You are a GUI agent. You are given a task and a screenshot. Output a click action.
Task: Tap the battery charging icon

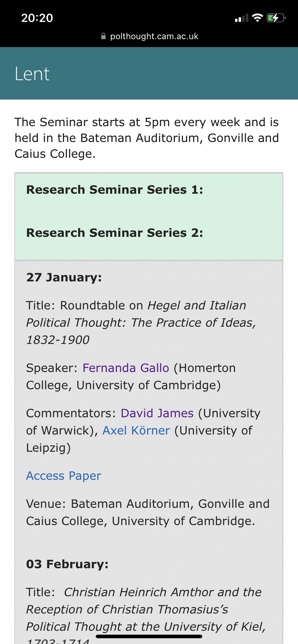276,18
